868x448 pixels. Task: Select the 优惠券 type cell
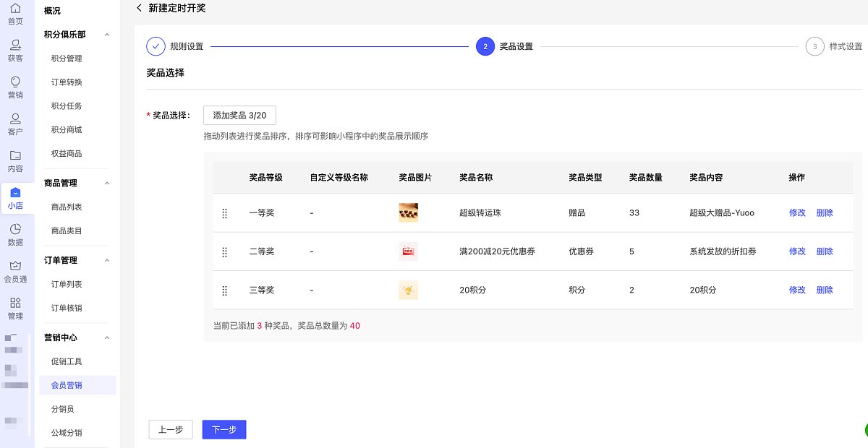pos(582,251)
